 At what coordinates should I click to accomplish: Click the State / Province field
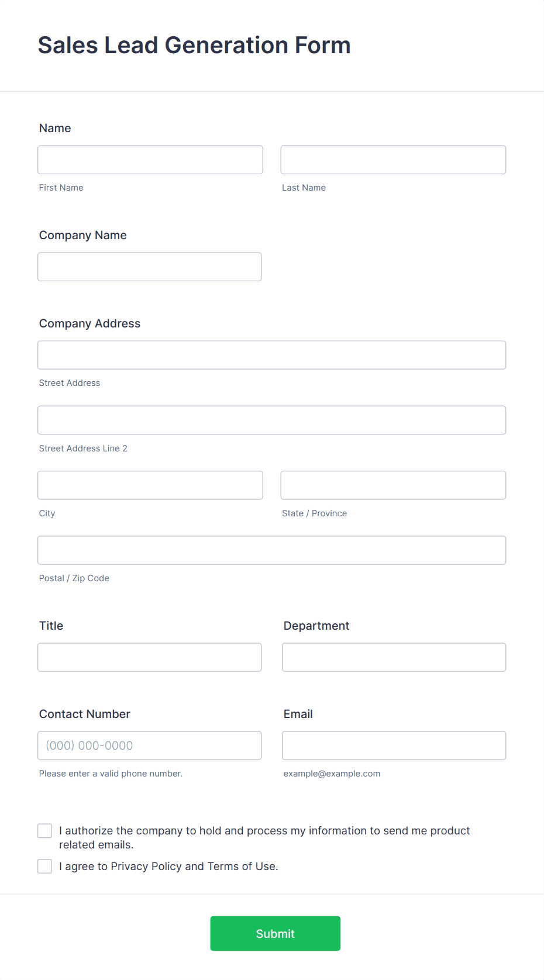(393, 485)
